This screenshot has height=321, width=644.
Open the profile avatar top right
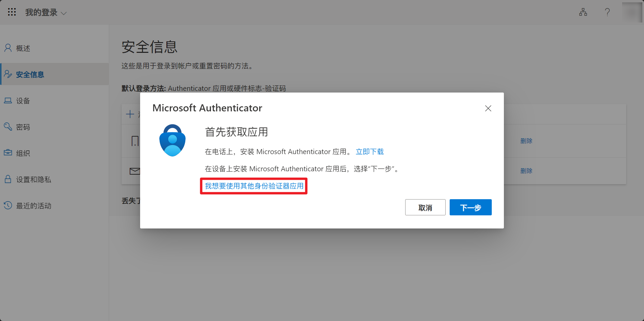coord(632,12)
